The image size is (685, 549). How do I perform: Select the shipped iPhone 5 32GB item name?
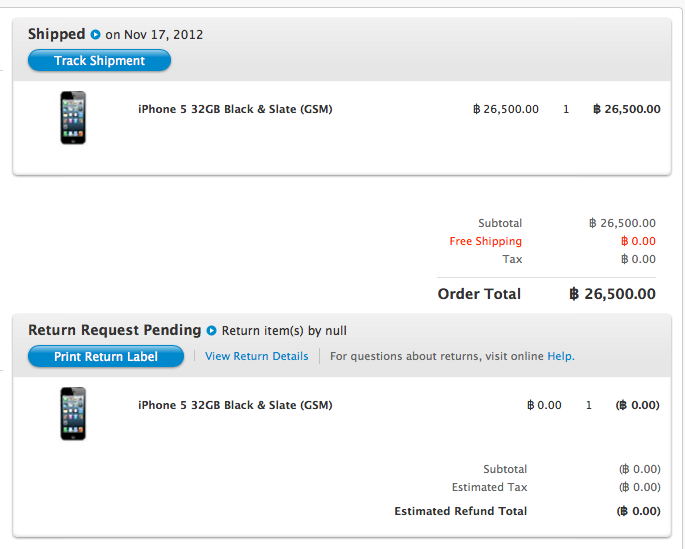235,109
